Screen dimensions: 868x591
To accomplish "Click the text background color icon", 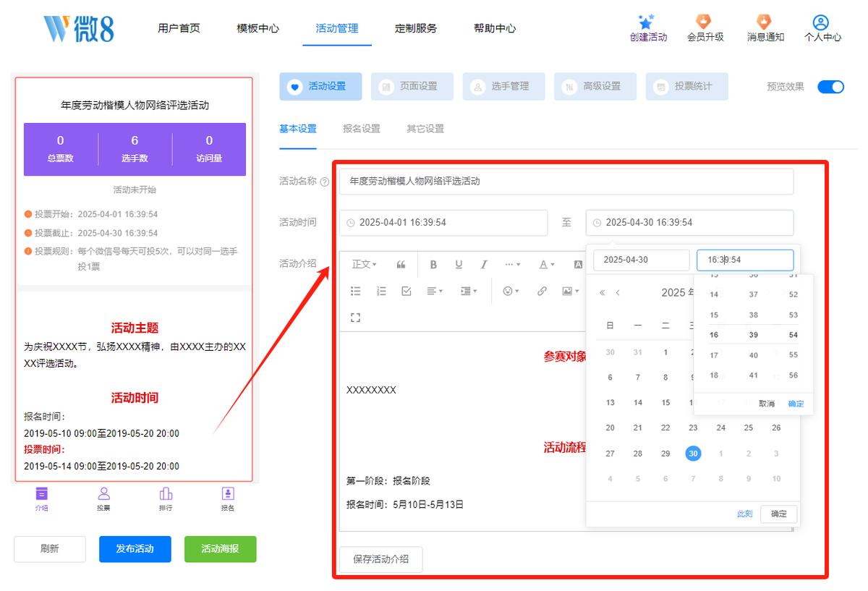I will tap(578, 265).
